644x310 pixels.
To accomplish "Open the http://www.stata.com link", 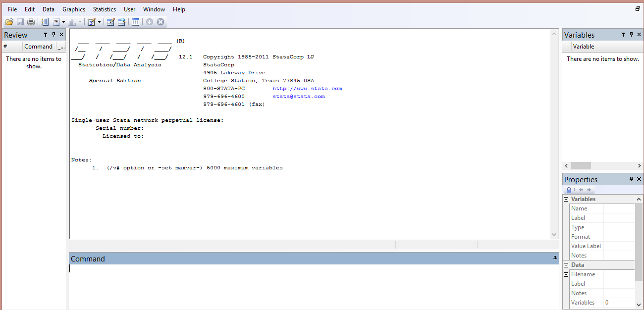I will click(307, 89).
